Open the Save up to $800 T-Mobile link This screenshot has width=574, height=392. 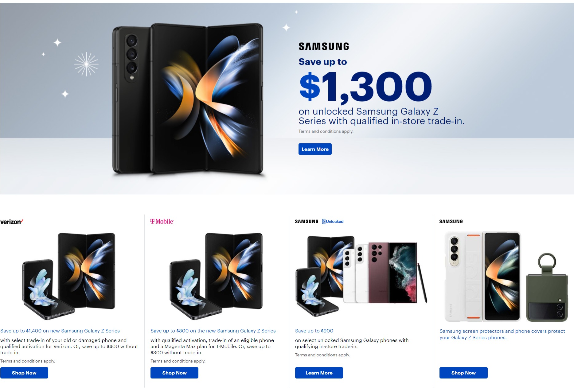tap(213, 331)
